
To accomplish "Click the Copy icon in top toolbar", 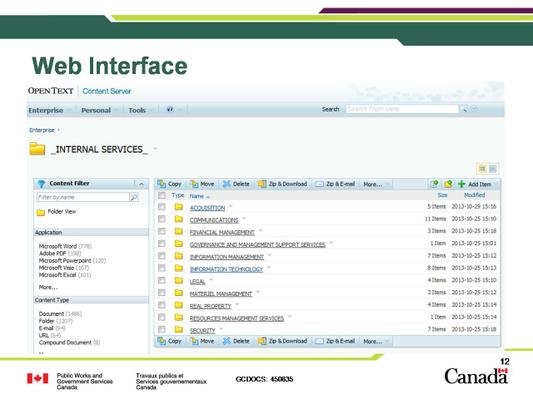I will click(x=161, y=184).
